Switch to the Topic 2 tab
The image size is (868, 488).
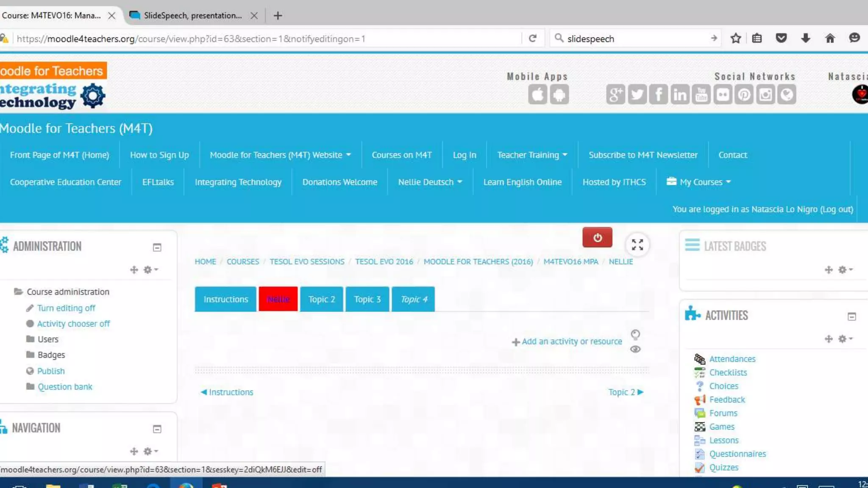(321, 299)
